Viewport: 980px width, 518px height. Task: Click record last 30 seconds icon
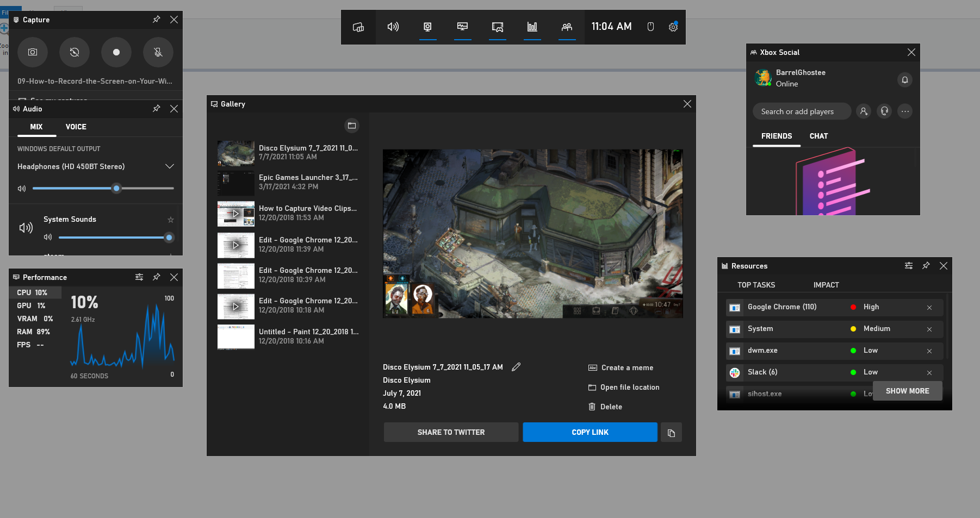tap(75, 52)
